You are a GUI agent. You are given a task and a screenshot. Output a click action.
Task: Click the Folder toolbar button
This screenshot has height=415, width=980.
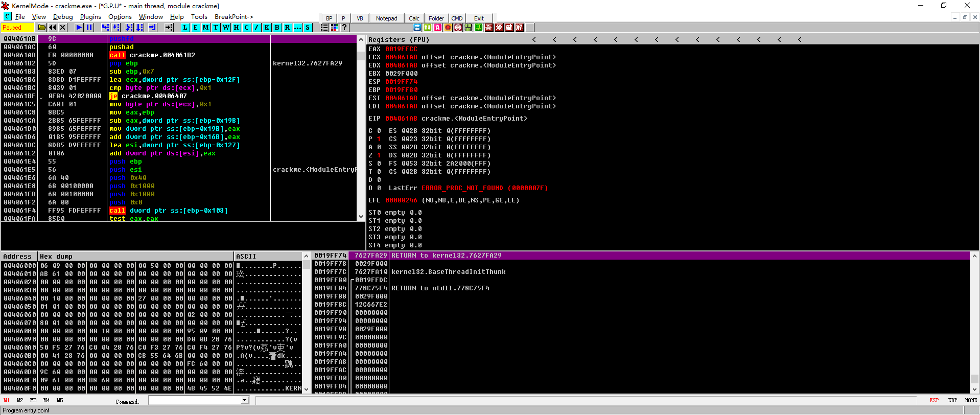click(x=436, y=18)
